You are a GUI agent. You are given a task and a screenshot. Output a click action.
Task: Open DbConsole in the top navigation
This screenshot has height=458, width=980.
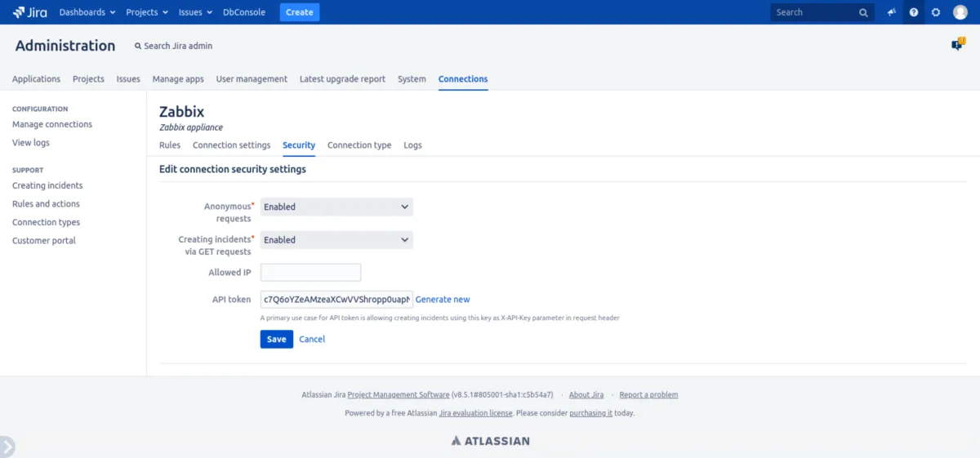click(244, 12)
